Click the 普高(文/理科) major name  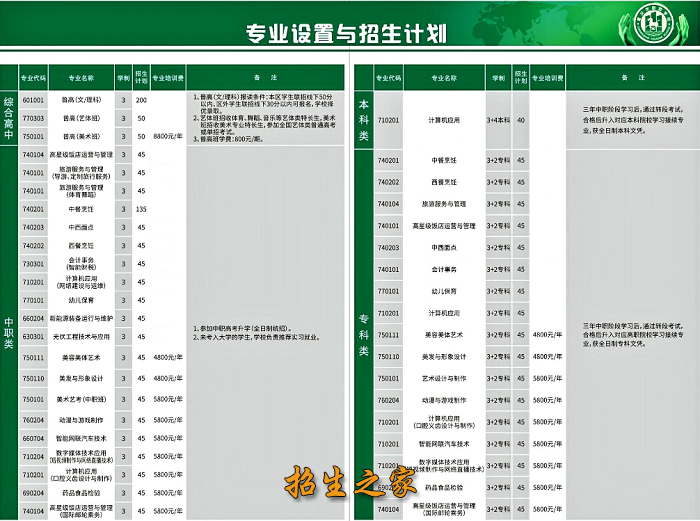[x=80, y=101]
